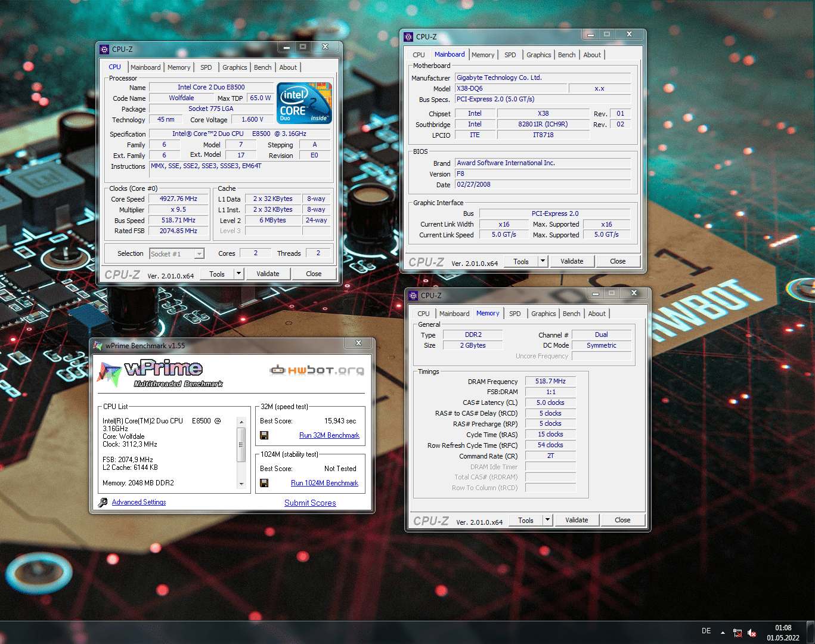Switch to Memory tab in CPU window

coord(179,67)
